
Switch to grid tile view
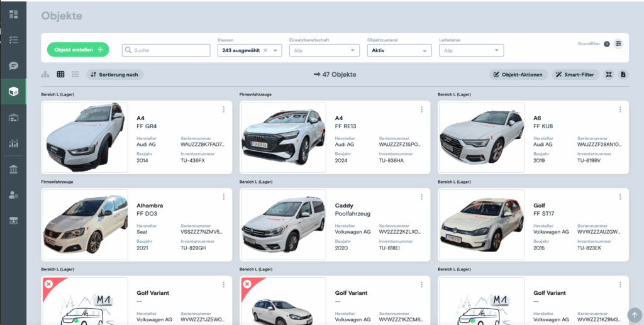click(x=60, y=75)
